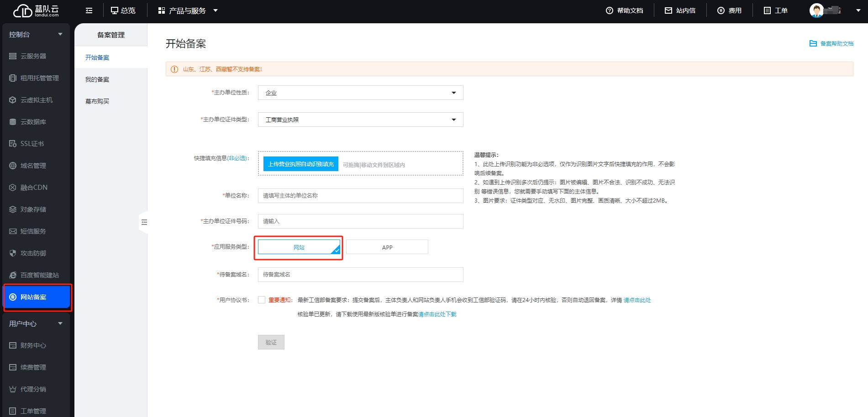The image size is (868, 417).
Task: Expand the 主办单位证件类型 dropdown
Action: (x=360, y=120)
